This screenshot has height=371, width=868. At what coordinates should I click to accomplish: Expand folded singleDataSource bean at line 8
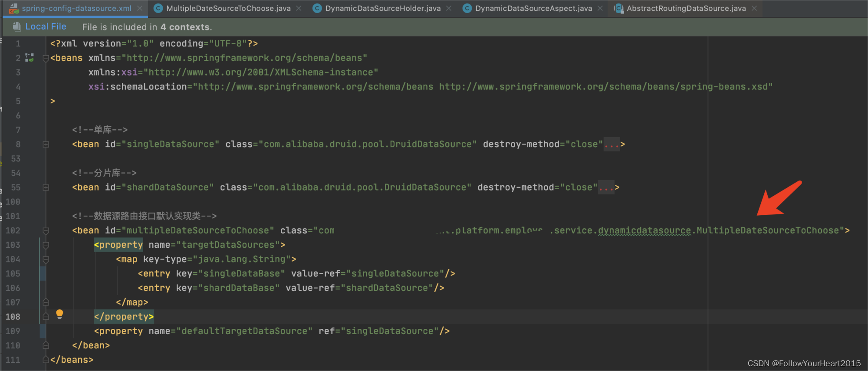tap(46, 144)
